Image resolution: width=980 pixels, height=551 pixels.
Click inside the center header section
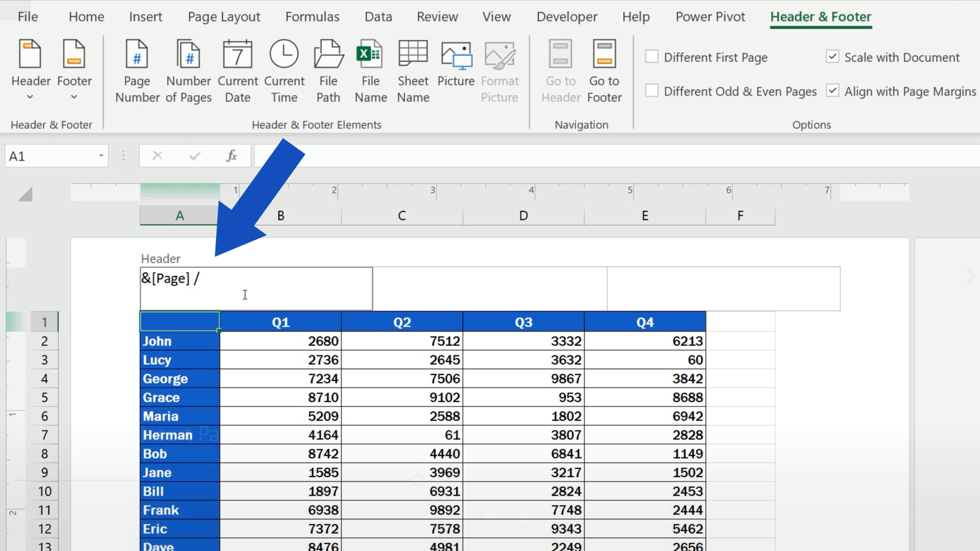coord(489,289)
